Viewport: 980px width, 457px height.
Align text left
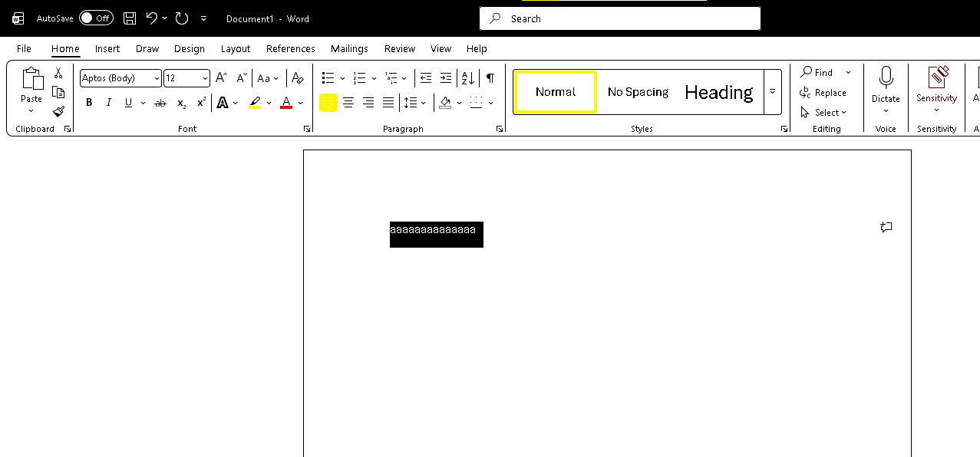tap(328, 103)
